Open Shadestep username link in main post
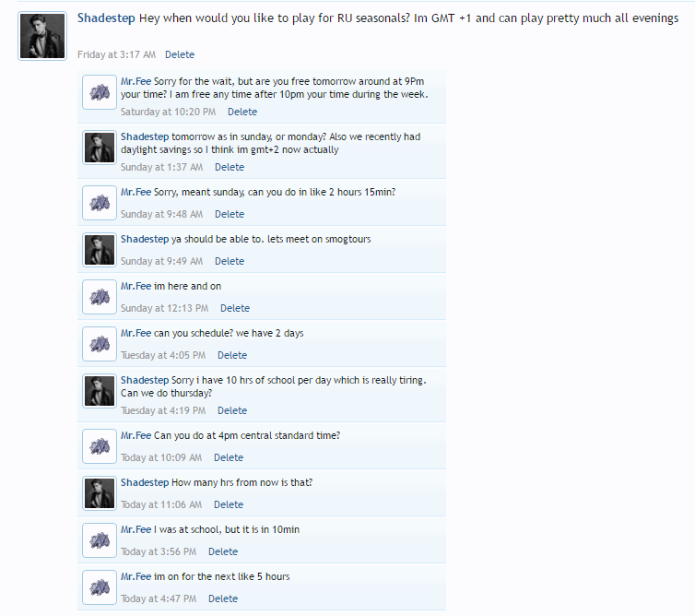695x616 pixels. tap(106, 18)
